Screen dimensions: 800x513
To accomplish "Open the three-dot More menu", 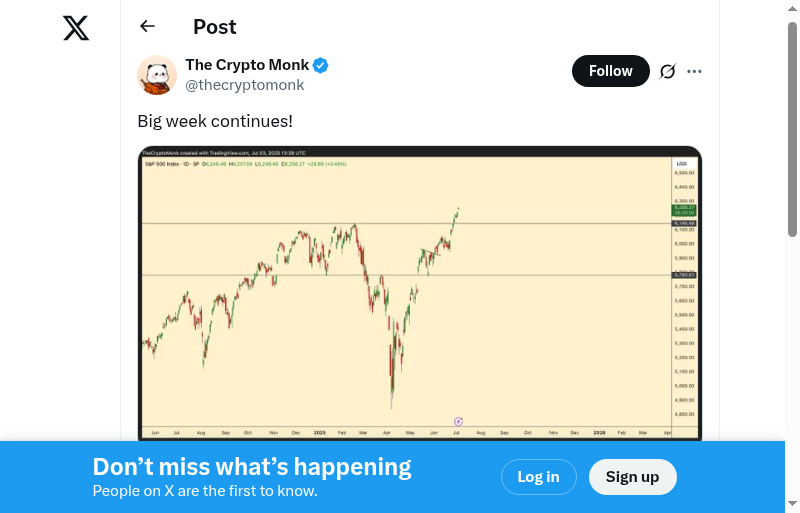I will coord(695,71).
